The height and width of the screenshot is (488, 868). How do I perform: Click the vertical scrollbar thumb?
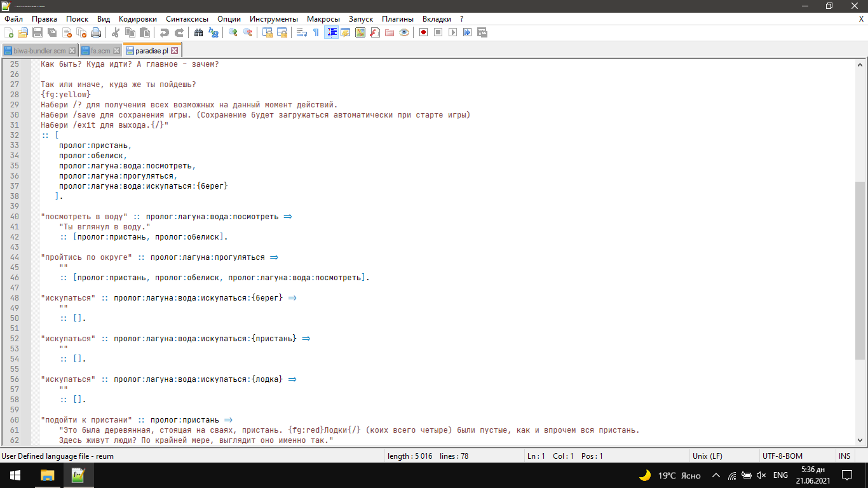tap(860, 270)
